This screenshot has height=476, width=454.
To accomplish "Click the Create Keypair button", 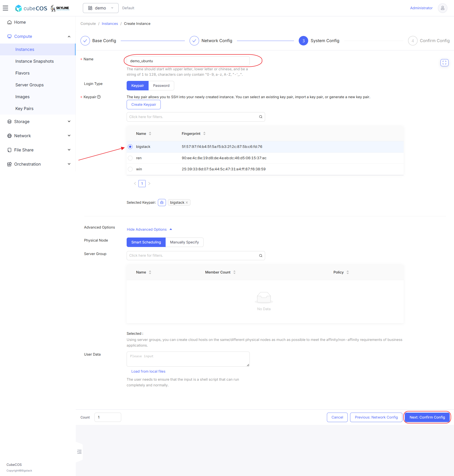I will pyautogui.click(x=143, y=105).
